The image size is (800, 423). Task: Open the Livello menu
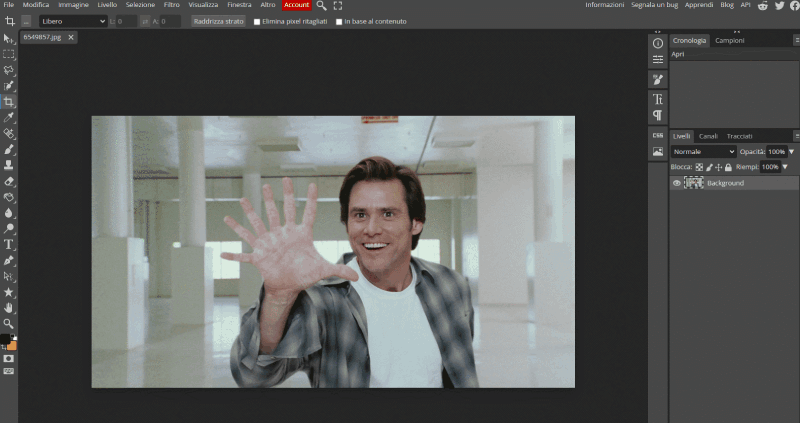pos(107,5)
